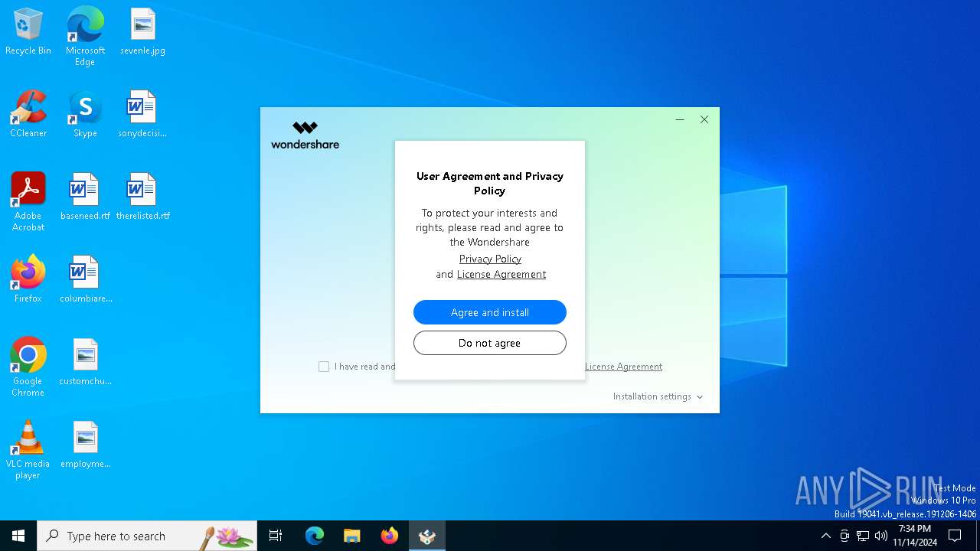The width and height of the screenshot is (980, 551).
Task: Open Task View on taskbar
Action: coord(276,536)
